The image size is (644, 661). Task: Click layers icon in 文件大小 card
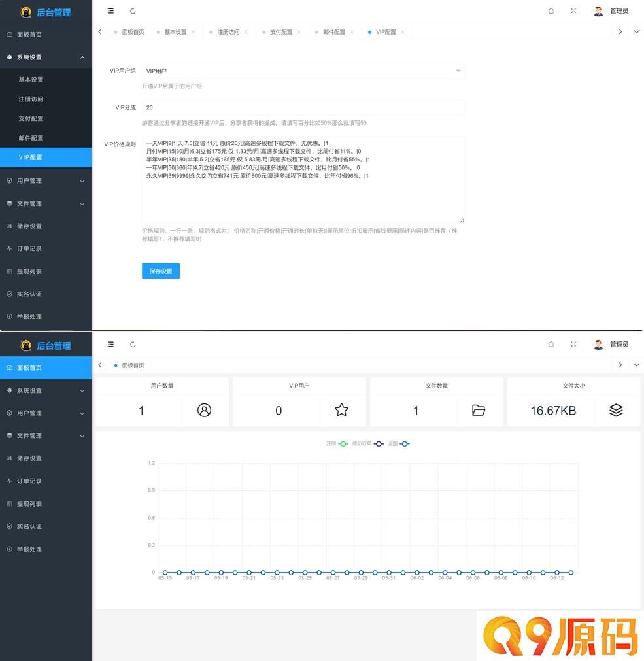coord(616,410)
